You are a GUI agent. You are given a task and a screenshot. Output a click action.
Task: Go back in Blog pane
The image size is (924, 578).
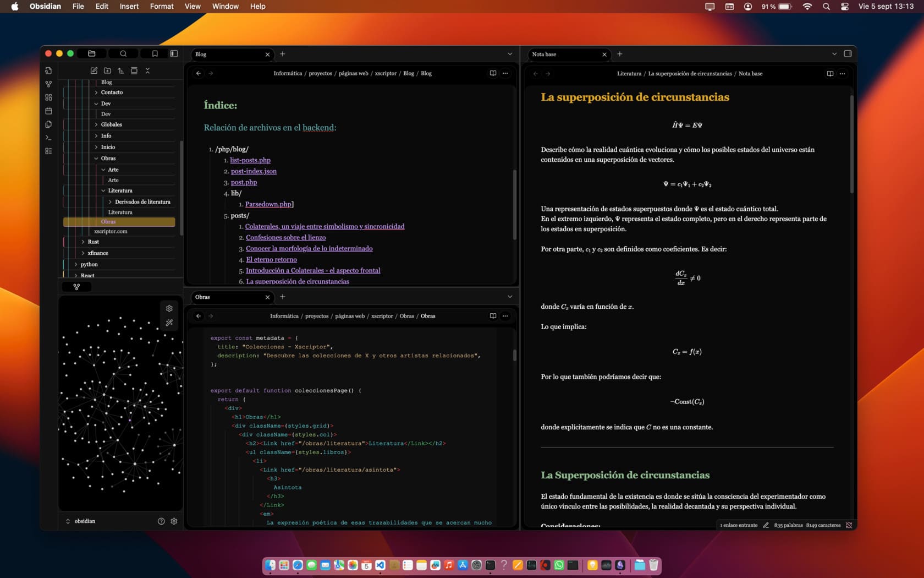click(199, 73)
